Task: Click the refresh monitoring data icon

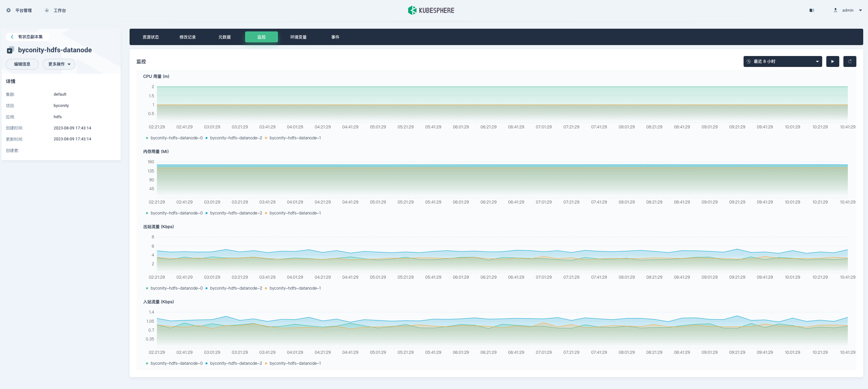Action: pyautogui.click(x=850, y=61)
